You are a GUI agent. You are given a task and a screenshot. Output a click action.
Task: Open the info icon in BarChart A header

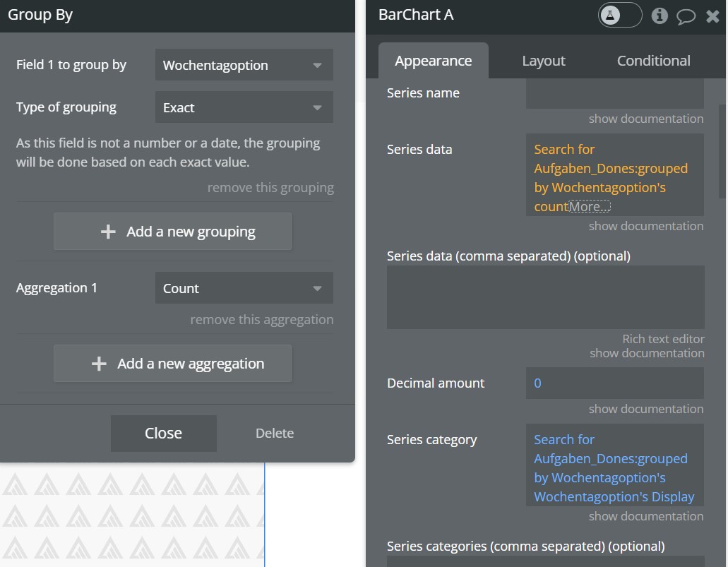point(660,16)
